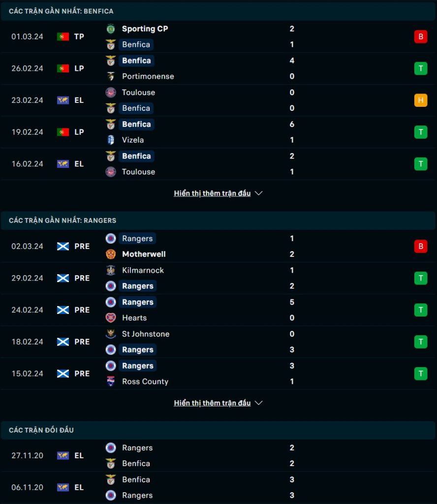Viewport: 437px width, 504px height.
Task: Click the Vizela club badge
Action: 111,140
